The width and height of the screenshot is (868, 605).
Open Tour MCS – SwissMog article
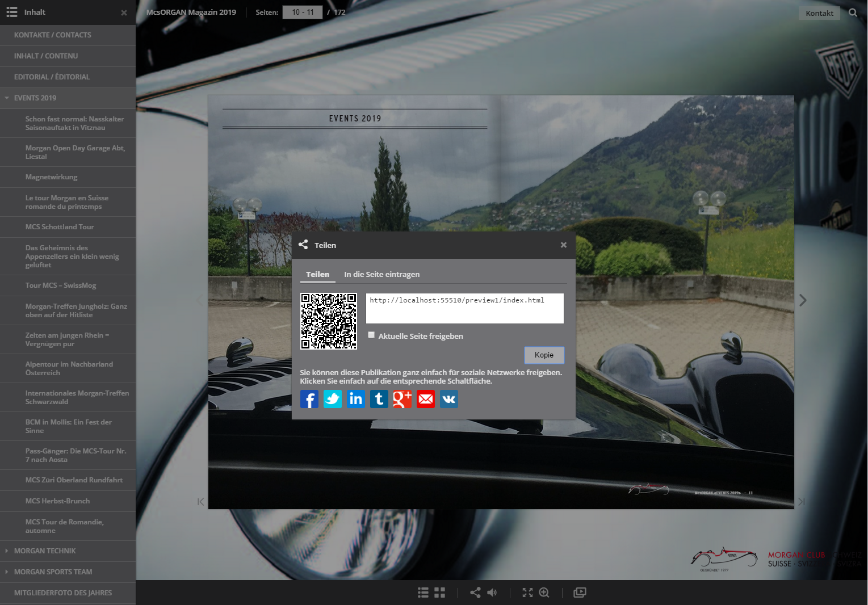(x=68, y=285)
